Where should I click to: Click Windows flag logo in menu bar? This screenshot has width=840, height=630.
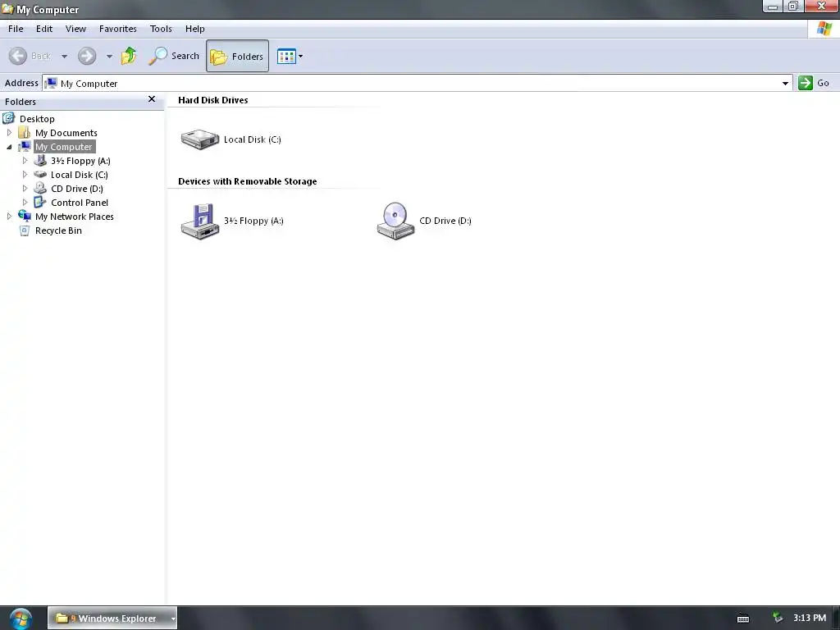[824, 29]
